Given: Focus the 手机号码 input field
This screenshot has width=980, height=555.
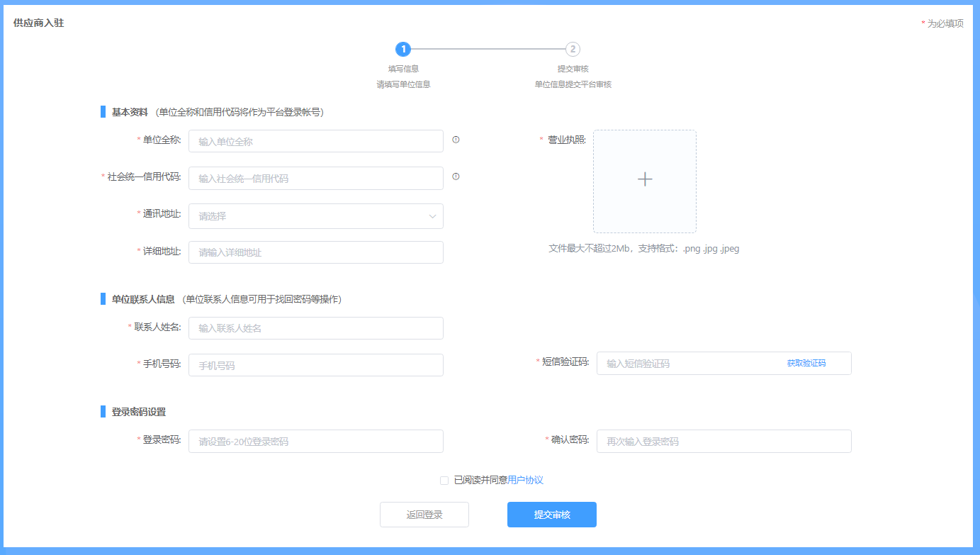Looking at the screenshot, I should [315, 365].
